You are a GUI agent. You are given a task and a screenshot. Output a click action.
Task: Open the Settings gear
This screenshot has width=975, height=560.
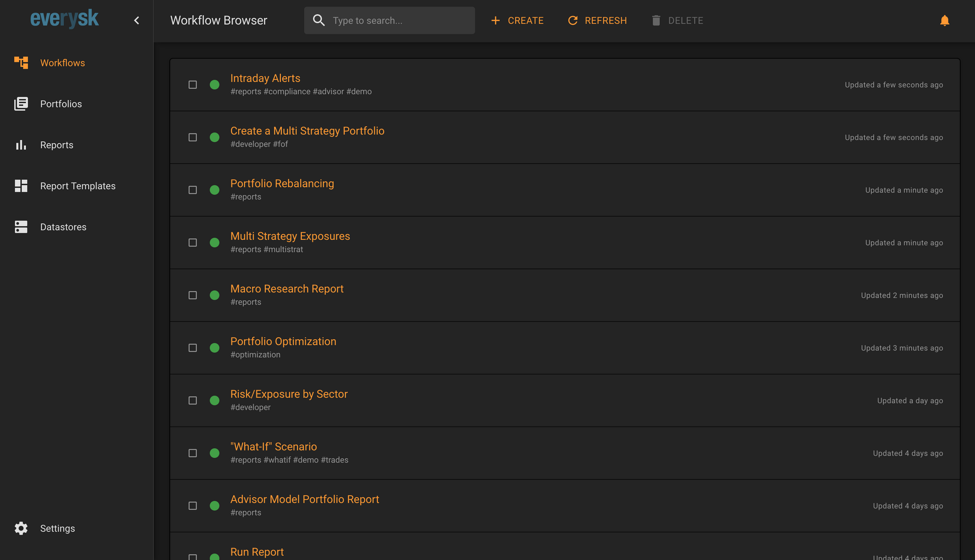pyautogui.click(x=21, y=528)
